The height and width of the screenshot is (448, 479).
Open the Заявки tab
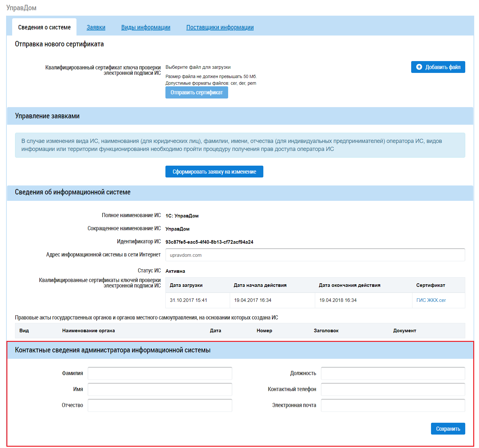[x=96, y=28]
